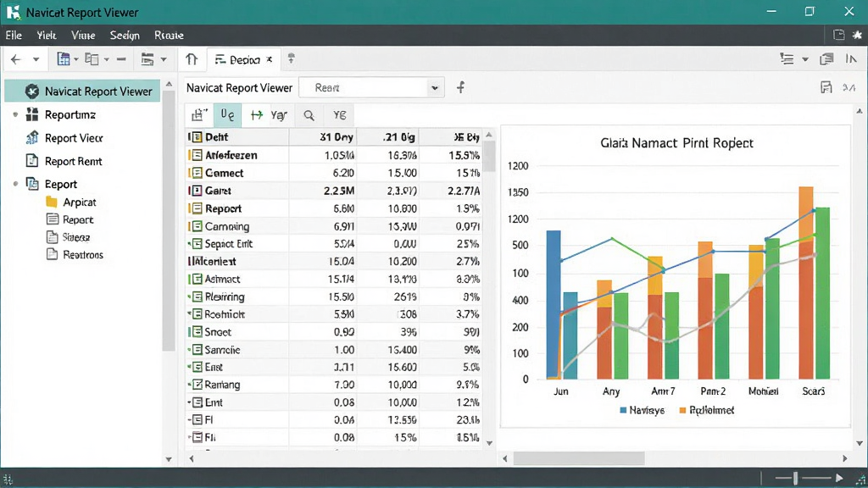Click the up arrow icon near tab
This screenshot has height=488, width=868.
[192, 59]
